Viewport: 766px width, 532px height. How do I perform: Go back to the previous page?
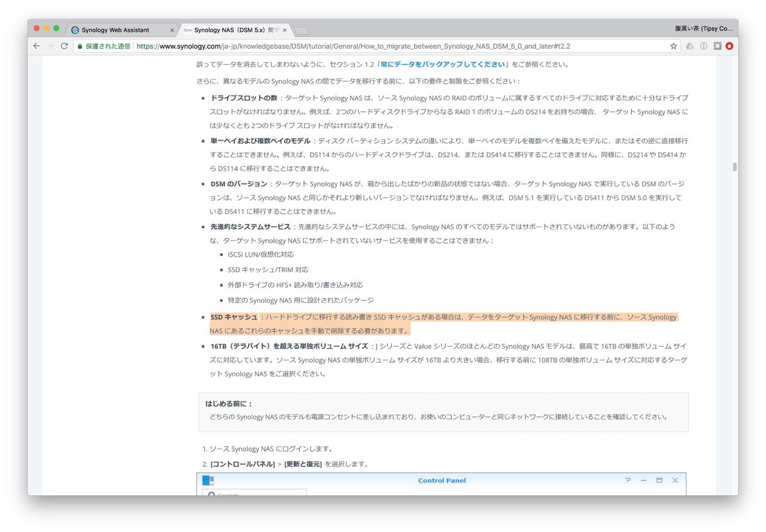(x=37, y=46)
